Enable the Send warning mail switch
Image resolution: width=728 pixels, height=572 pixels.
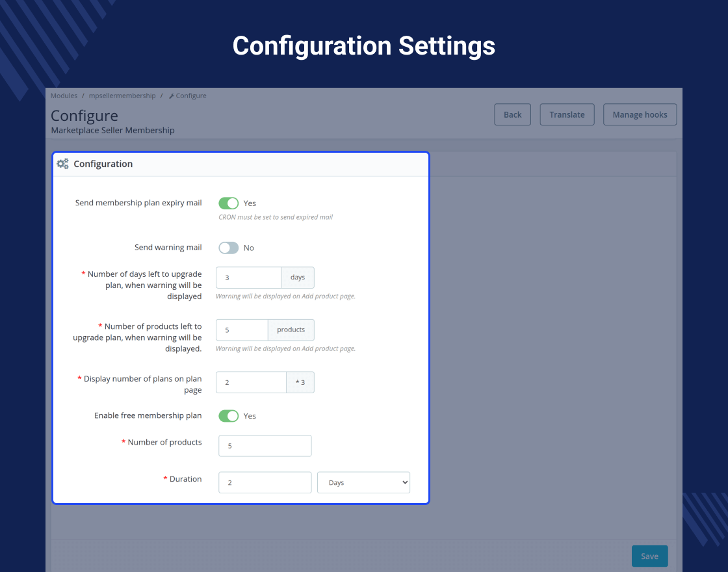pyautogui.click(x=228, y=248)
